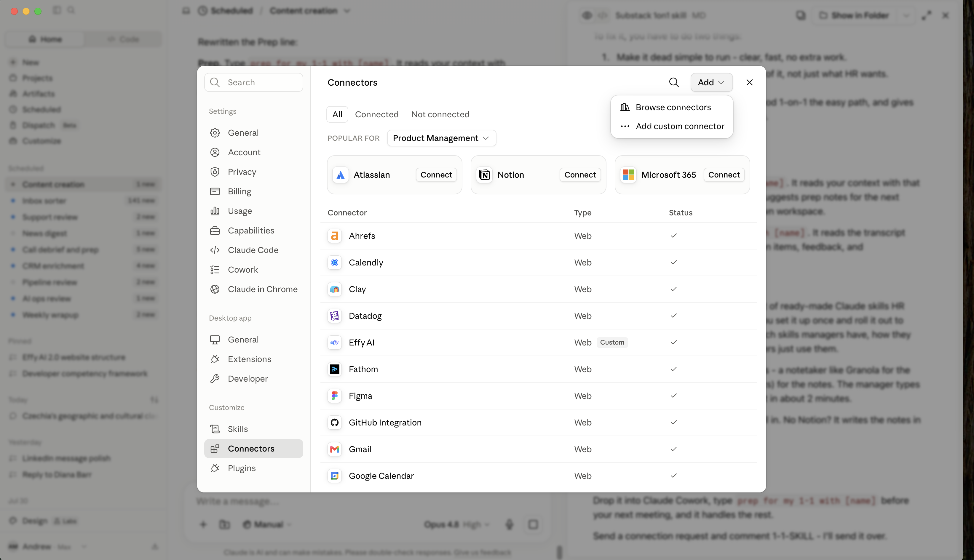Switch to the Not connected tab

tap(440, 115)
